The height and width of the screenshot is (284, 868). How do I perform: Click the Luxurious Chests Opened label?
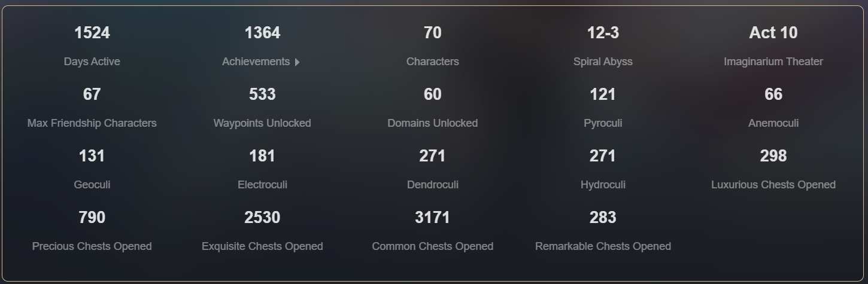click(773, 185)
